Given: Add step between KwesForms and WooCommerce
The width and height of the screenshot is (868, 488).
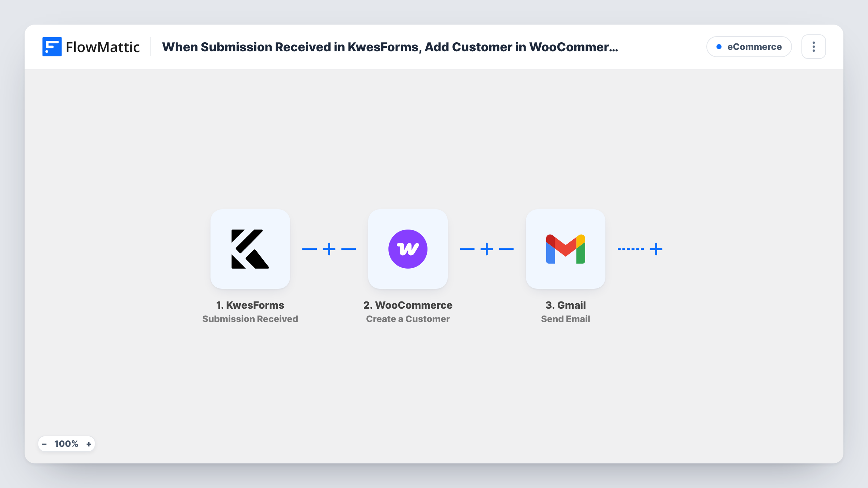Looking at the screenshot, I should 329,249.
